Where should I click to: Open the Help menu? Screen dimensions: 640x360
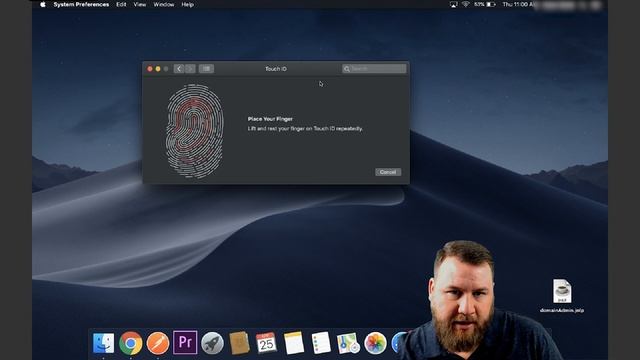click(187, 4)
